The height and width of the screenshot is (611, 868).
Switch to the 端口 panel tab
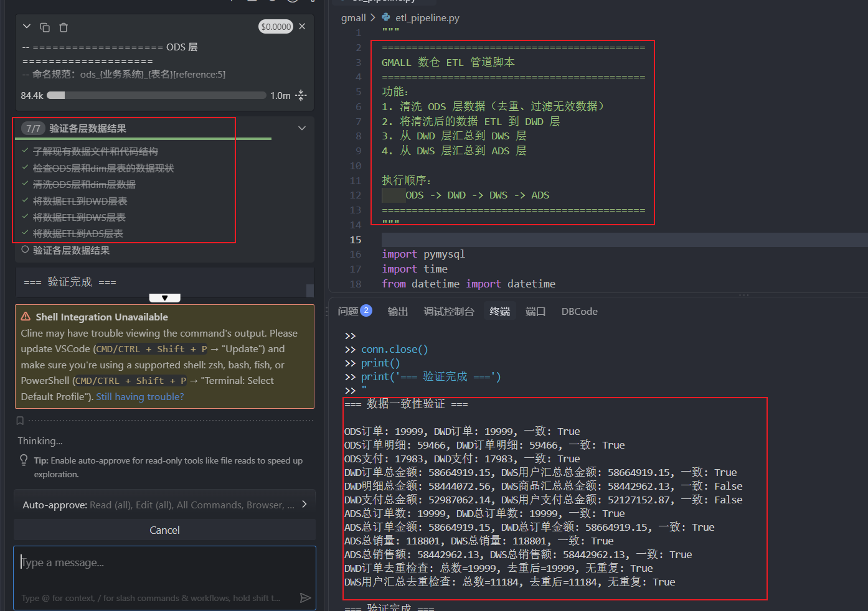(x=535, y=311)
